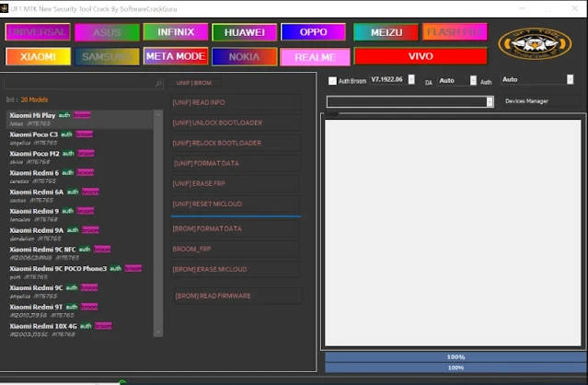This screenshot has width=588, height=385.
Task: Choose the HUAWEI brand button
Action: (x=245, y=32)
